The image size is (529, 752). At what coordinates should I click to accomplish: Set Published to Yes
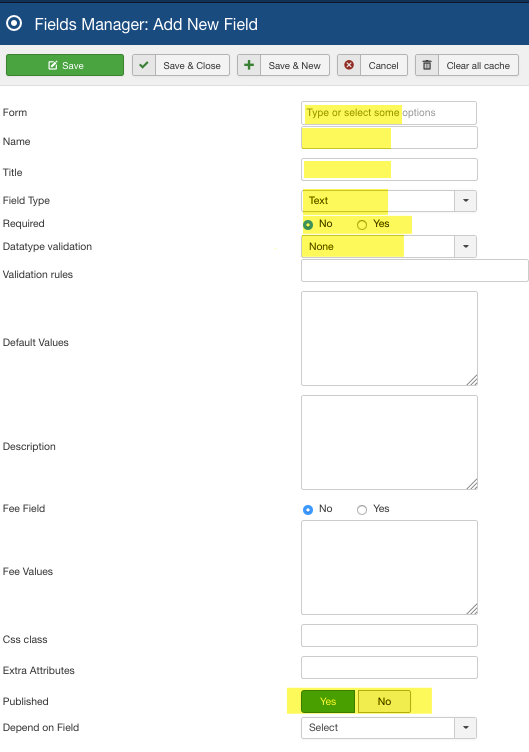click(x=328, y=702)
